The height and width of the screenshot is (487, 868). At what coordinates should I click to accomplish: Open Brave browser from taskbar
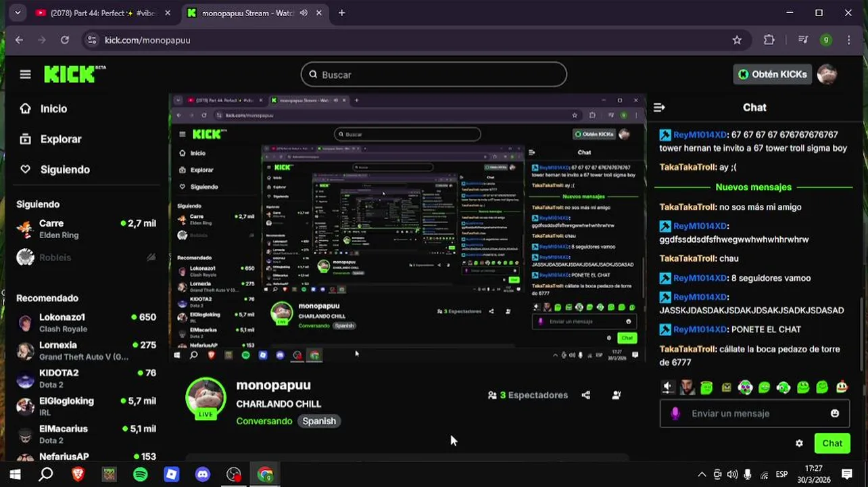point(78,475)
